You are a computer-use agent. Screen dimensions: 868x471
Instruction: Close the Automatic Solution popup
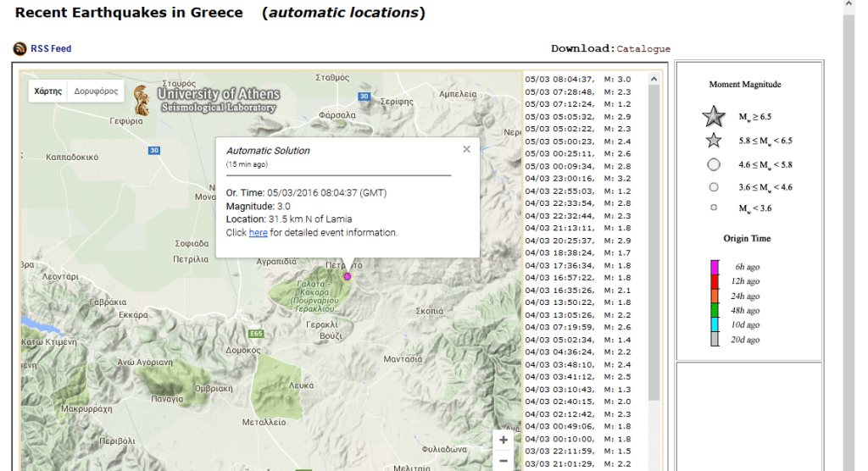coord(467,149)
